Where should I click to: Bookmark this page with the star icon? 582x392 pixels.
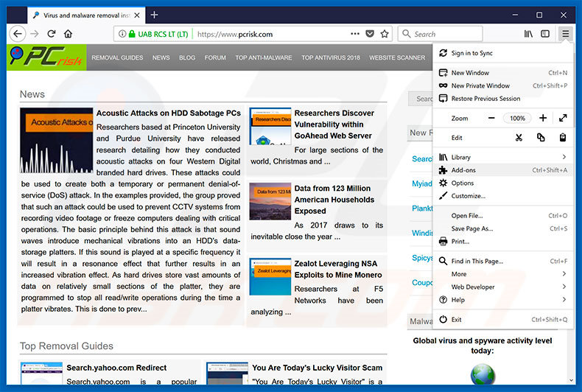point(385,34)
